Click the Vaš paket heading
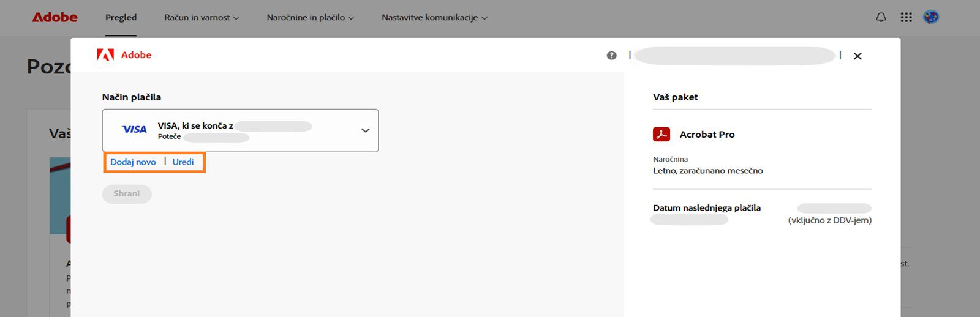This screenshot has width=980, height=317. pos(676,97)
